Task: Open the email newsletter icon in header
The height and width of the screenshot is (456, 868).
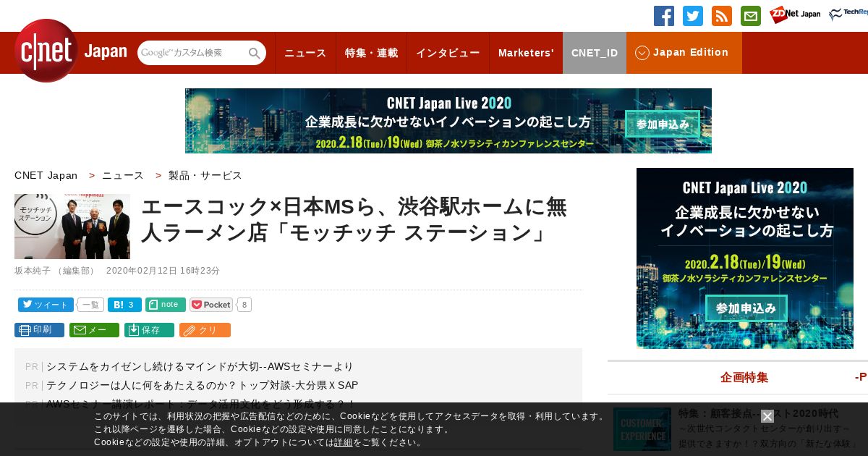Action: click(751, 16)
